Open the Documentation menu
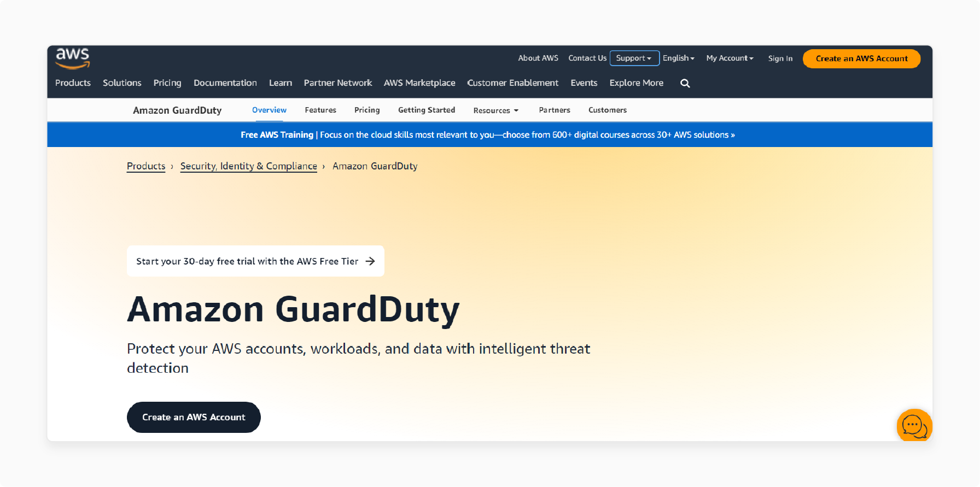 pyautogui.click(x=225, y=83)
